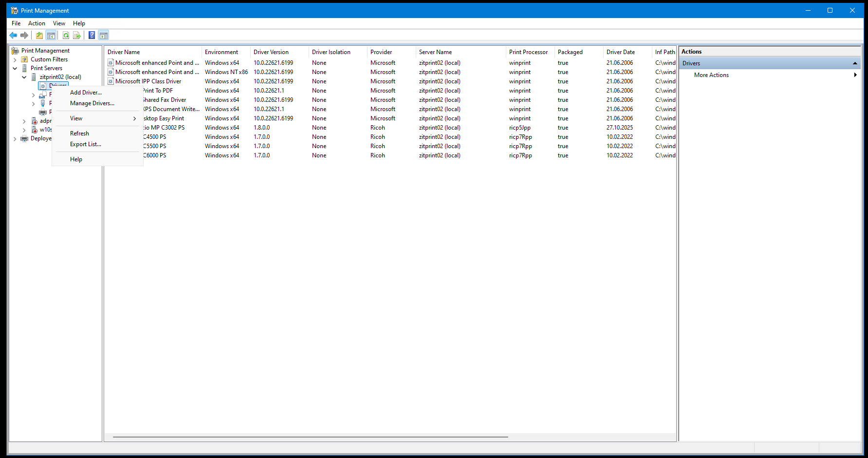The height and width of the screenshot is (458, 868).
Task: Click the Up One Level folder icon
Action: click(39, 35)
